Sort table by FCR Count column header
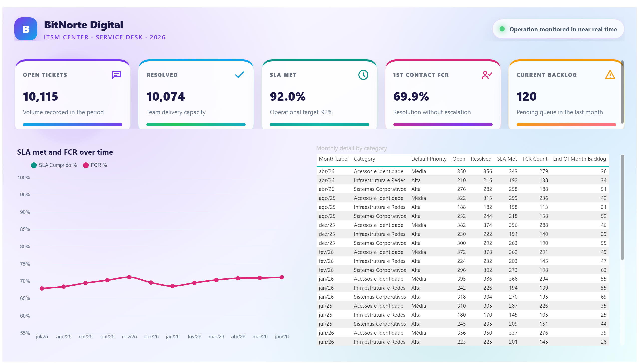 [x=535, y=159]
